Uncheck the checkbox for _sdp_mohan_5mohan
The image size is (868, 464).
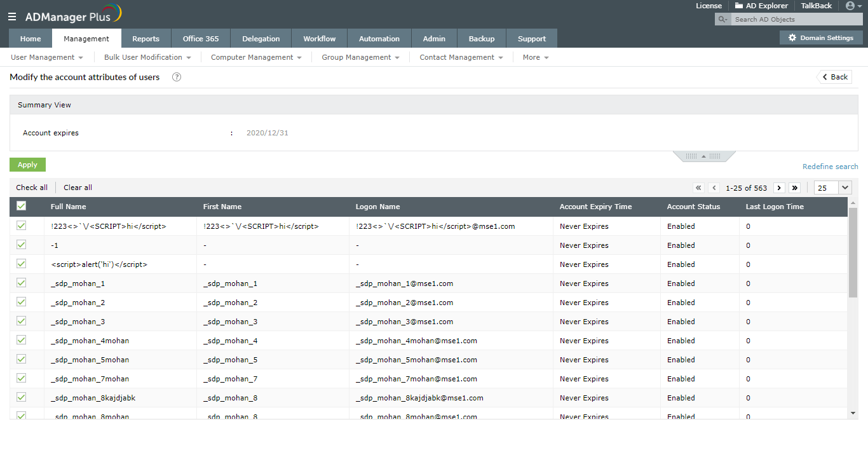pyautogui.click(x=21, y=359)
